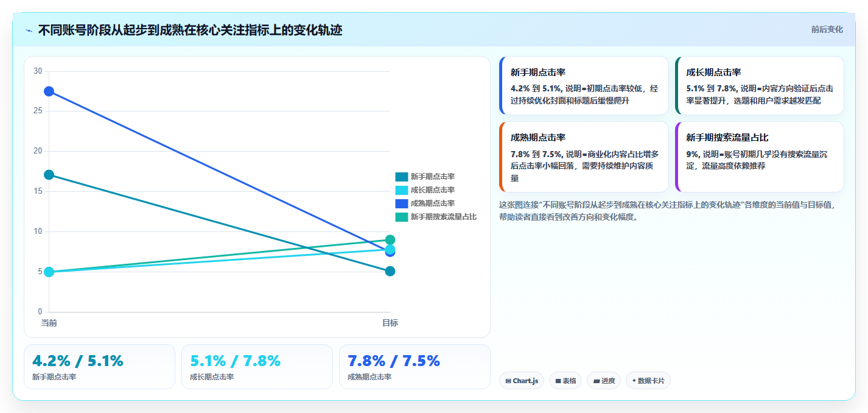Click the chart title 不同账号阶段从起步到成熟

coord(190,30)
